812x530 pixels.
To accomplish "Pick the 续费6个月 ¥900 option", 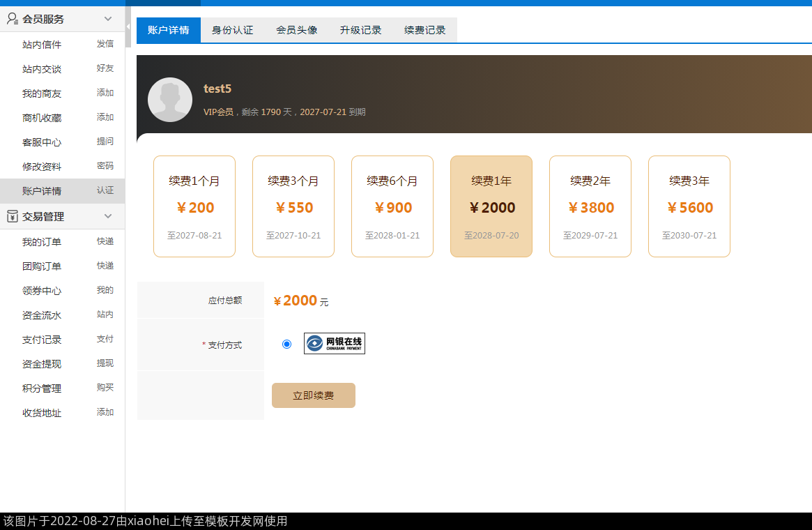I will click(x=392, y=206).
